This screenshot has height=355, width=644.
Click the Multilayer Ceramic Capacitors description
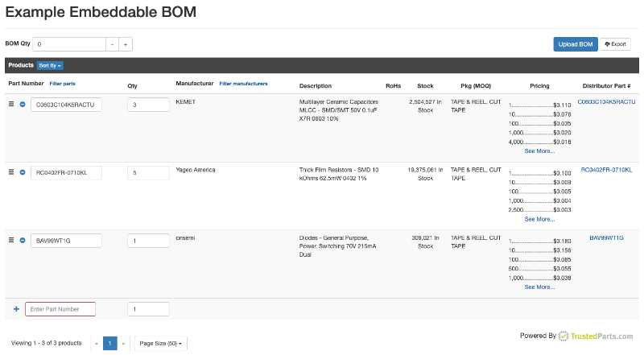point(339,110)
